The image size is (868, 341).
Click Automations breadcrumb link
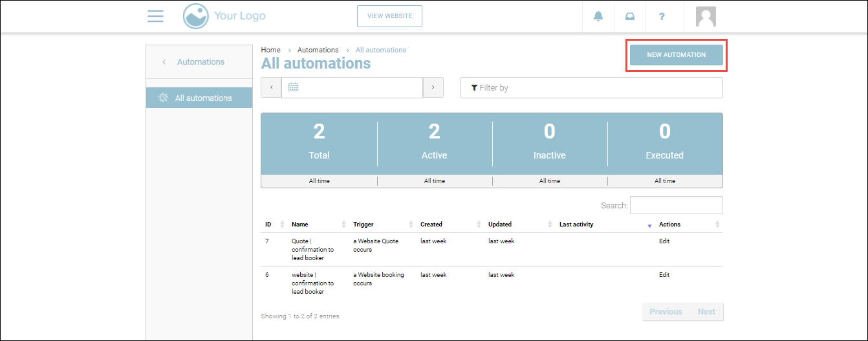pos(318,50)
